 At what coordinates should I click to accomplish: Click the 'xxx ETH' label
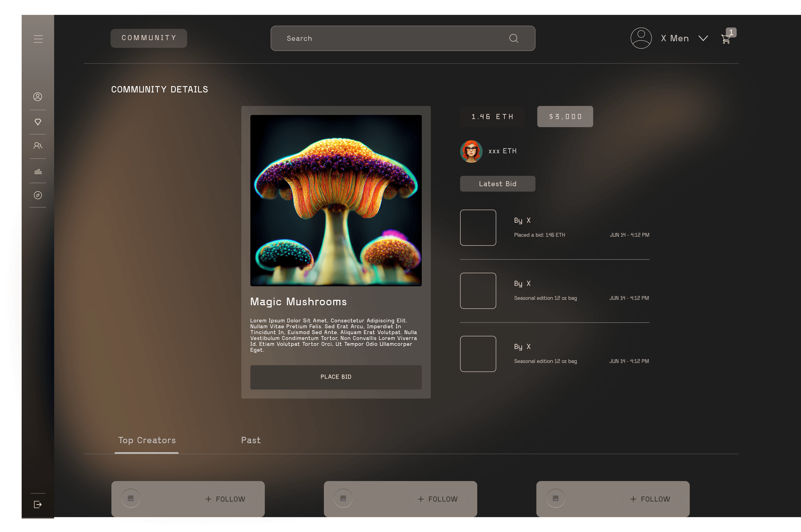[x=502, y=151]
